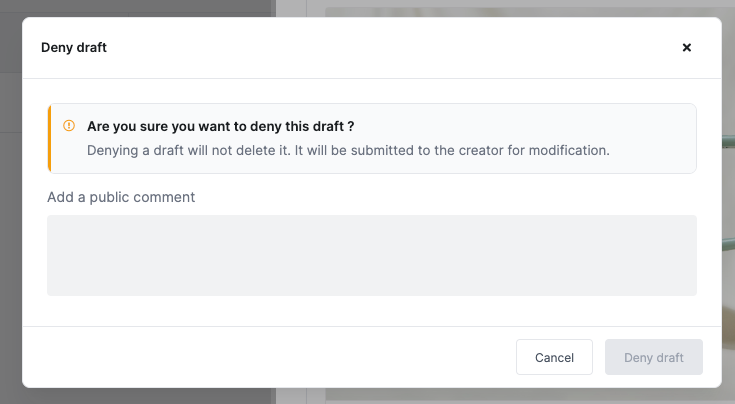Focus the public comment text area
The height and width of the screenshot is (404, 735).
coord(371,255)
